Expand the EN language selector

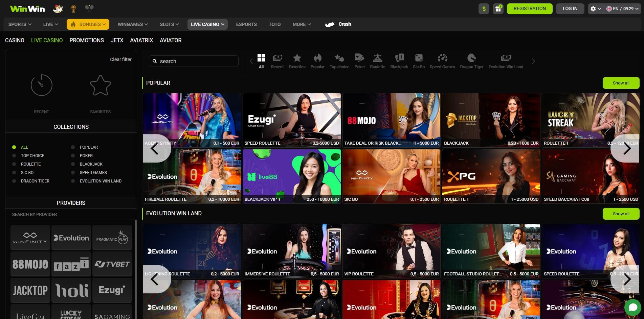[623, 8]
